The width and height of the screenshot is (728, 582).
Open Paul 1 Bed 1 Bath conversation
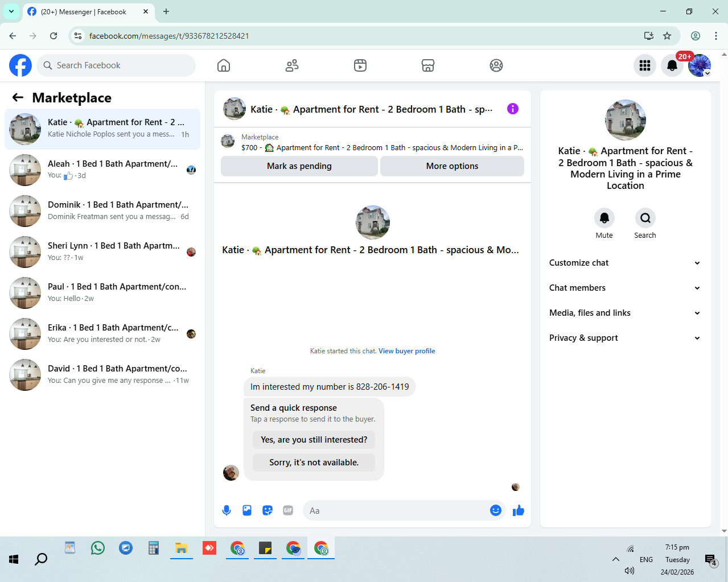tap(102, 293)
